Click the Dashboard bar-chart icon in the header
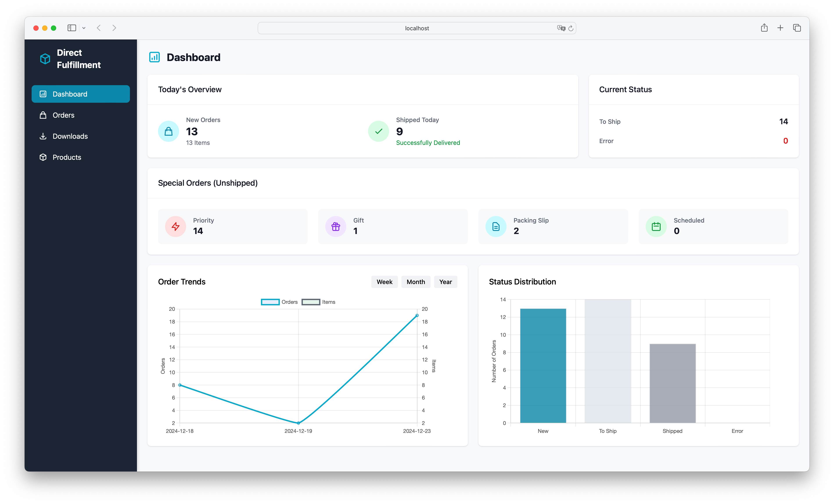 coord(155,57)
